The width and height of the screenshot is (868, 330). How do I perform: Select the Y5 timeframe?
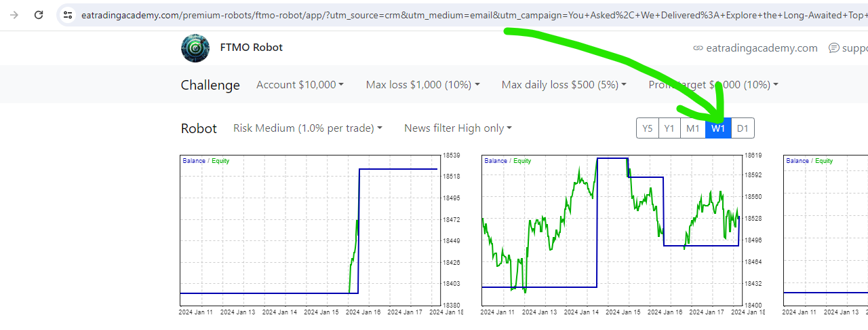point(648,128)
